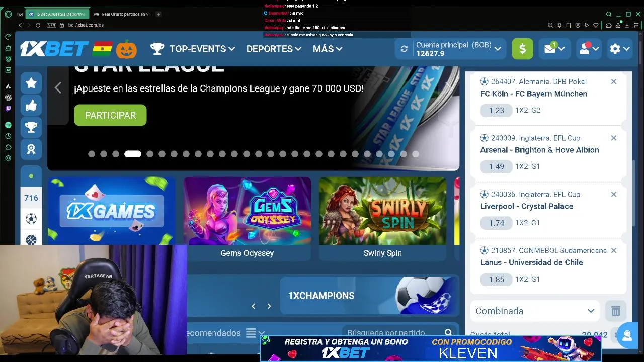Click the 716 live events counter
This screenshot has height=362, width=644.
[31, 198]
